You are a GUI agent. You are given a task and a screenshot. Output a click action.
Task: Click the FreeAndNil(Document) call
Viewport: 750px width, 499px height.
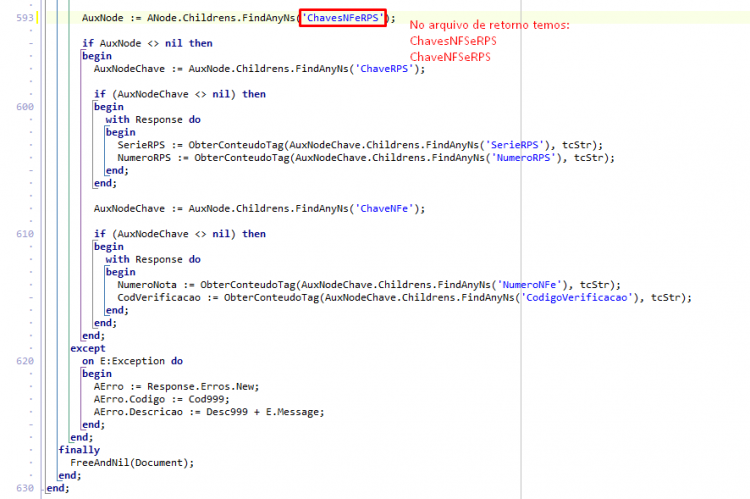pyautogui.click(x=132, y=463)
